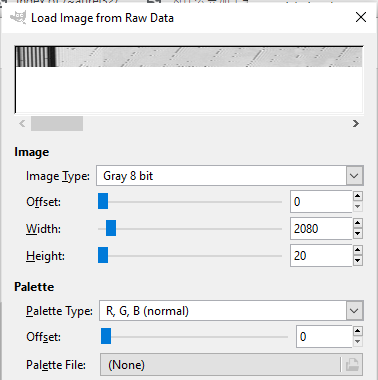The width and height of the screenshot is (378, 380).
Task: Decrease Height with down arrow
Action: (x=358, y=261)
